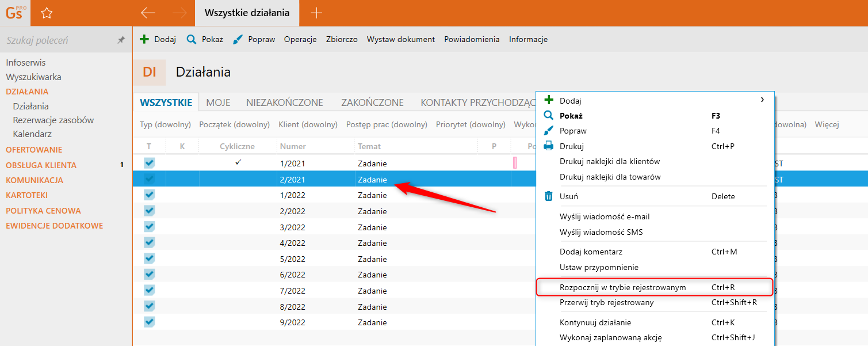Expand the OFERTOWANIE sidebar section
Viewport: 868px width, 346px height.
click(x=34, y=150)
